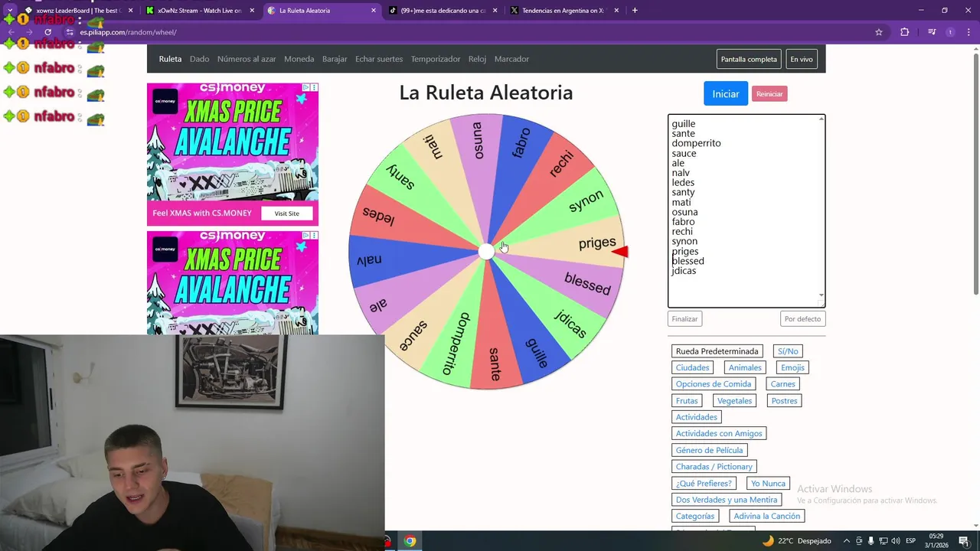Image resolution: width=980 pixels, height=551 pixels.
Task: Open the Marcador menu item
Action: tap(511, 59)
